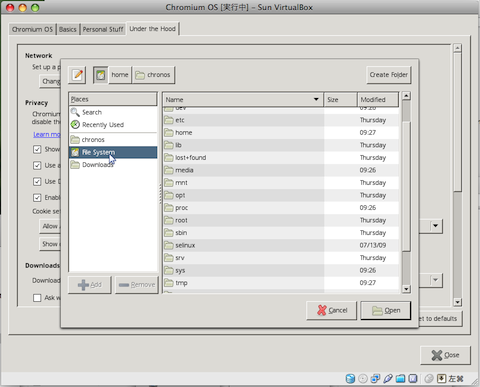The width and height of the screenshot is (480, 387).
Task: Toggle the first Use checkbox under Privacy
Action: (x=37, y=165)
